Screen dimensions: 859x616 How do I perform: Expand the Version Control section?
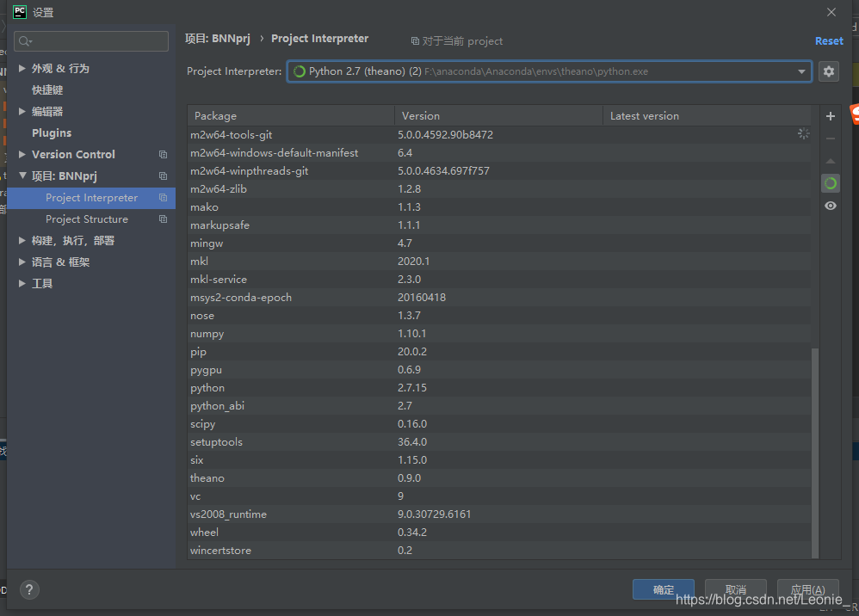(x=22, y=154)
